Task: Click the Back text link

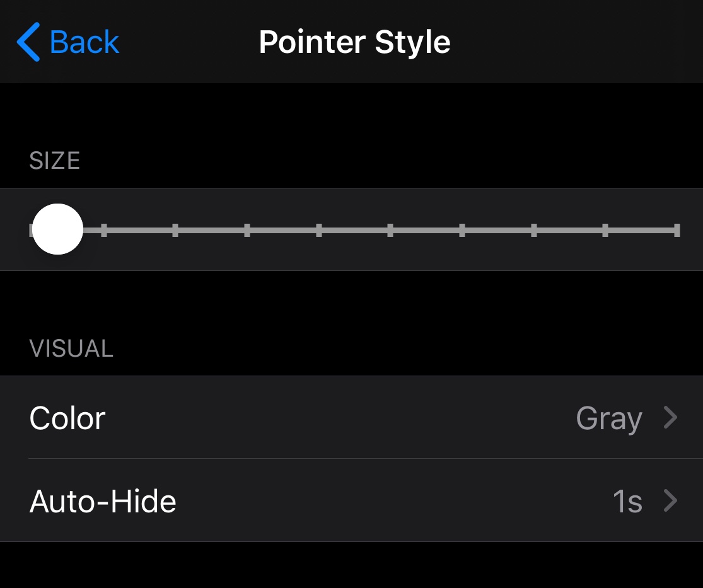Action: tap(84, 42)
